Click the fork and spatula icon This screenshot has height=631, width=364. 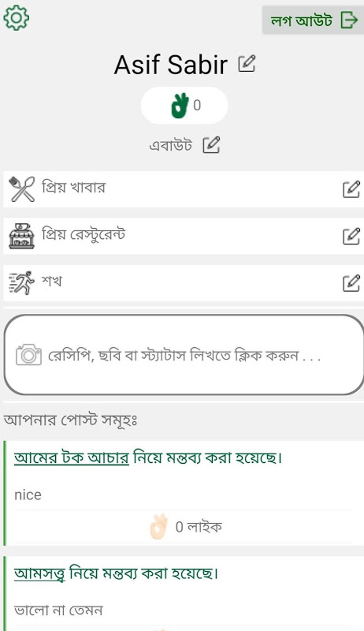tap(22, 189)
